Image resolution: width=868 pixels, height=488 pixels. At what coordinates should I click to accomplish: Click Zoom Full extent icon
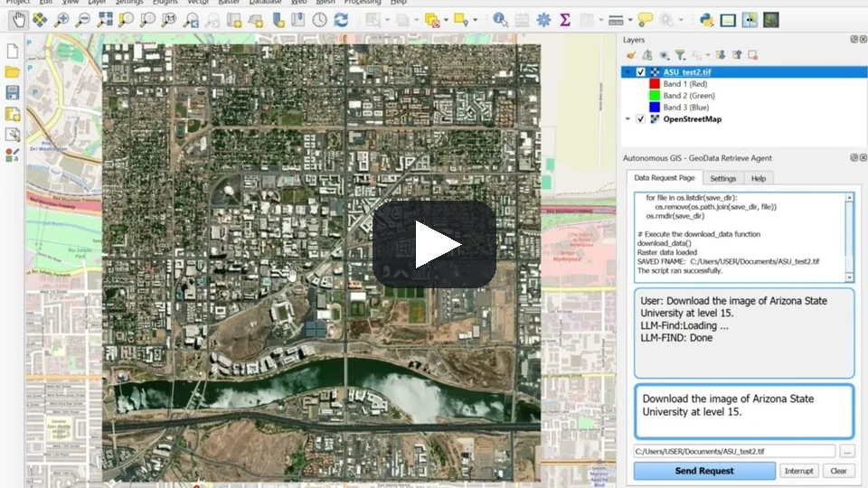coord(105,20)
